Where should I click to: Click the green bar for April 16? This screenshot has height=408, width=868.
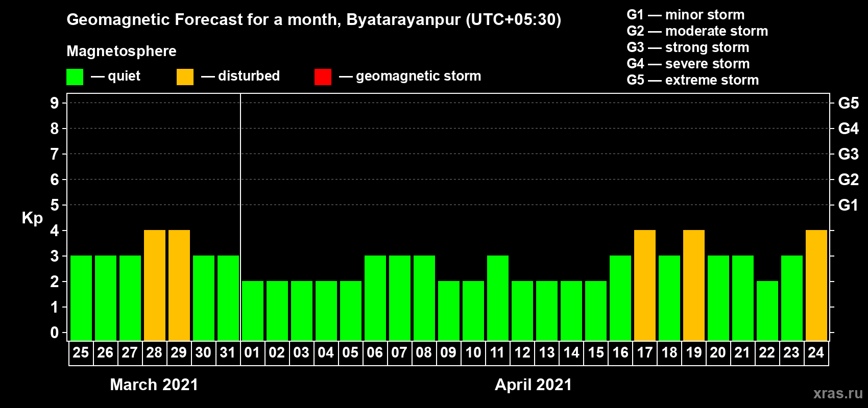620,298
